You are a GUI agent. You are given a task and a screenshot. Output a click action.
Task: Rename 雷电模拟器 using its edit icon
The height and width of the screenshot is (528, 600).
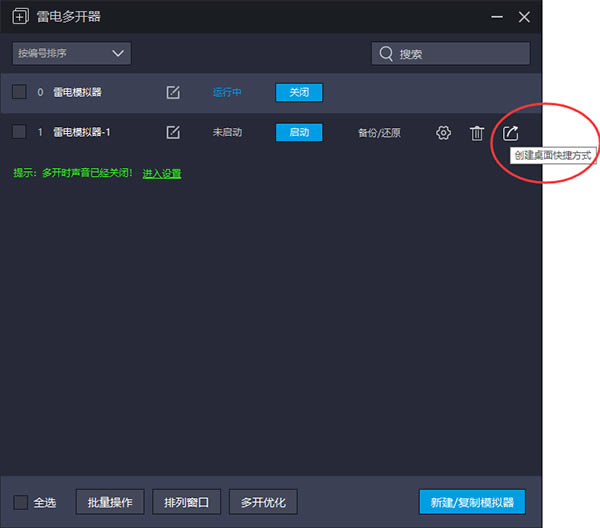[173, 92]
